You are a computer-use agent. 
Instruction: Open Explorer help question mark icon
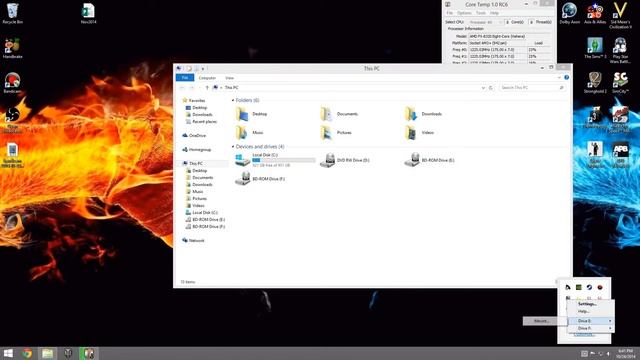coord(566,78)
